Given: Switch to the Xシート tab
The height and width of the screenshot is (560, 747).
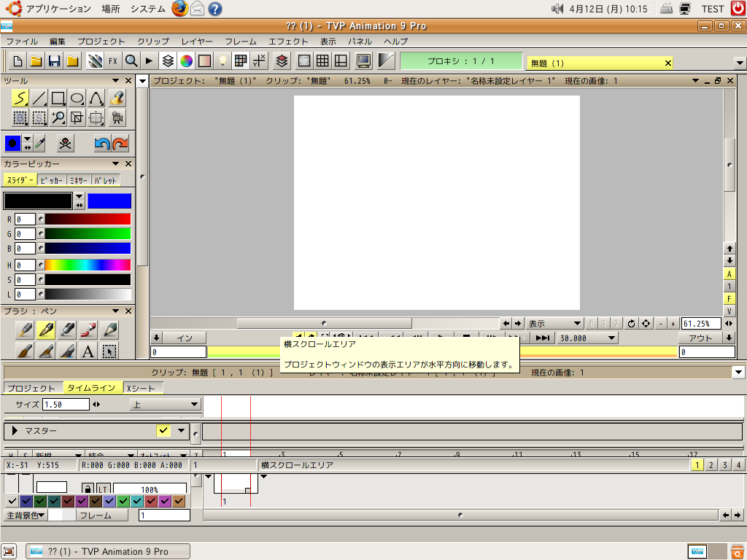Looking at the screenshot, I should pos(142,388).
